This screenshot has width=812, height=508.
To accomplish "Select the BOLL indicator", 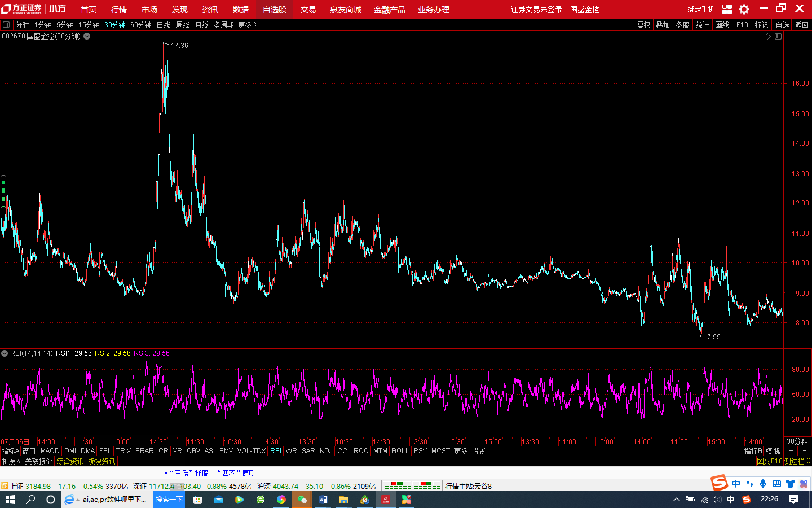I will pyautogui.click(x=400, y=451).
